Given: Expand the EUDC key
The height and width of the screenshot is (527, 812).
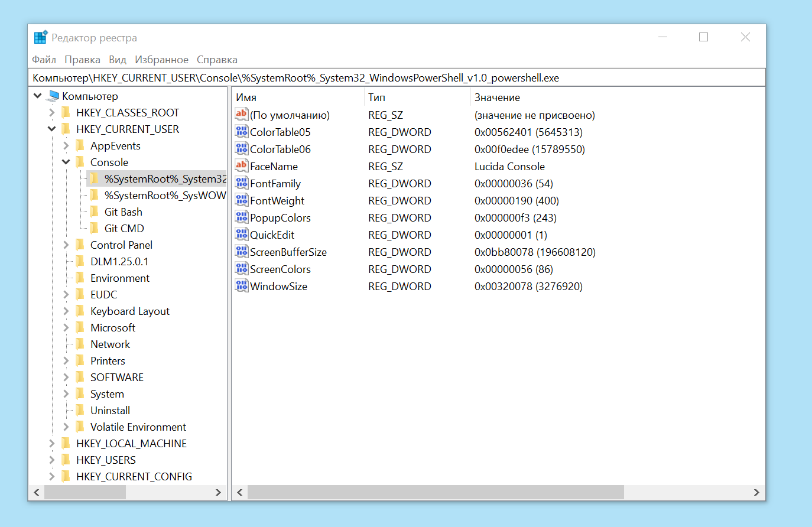Looking at the screenshot, I should click(66, 294).
